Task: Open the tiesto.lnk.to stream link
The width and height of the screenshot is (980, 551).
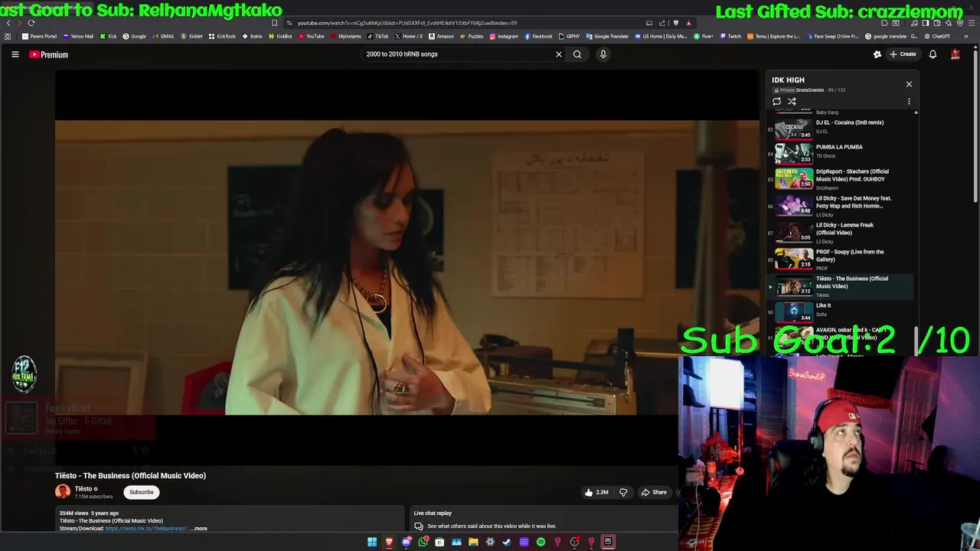Action: 146,528
